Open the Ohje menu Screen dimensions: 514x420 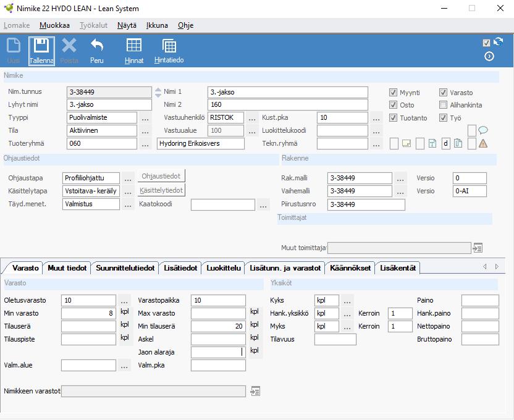coord(185,25)
